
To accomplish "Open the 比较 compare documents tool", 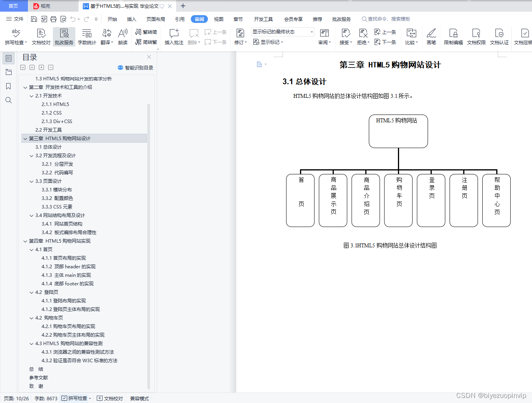I will [x=411, y=37].
